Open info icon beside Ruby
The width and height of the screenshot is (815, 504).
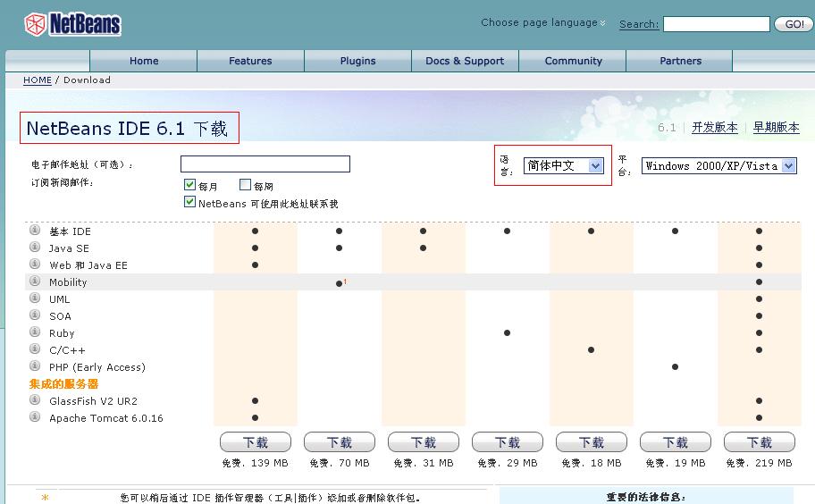tap(35, 332)
